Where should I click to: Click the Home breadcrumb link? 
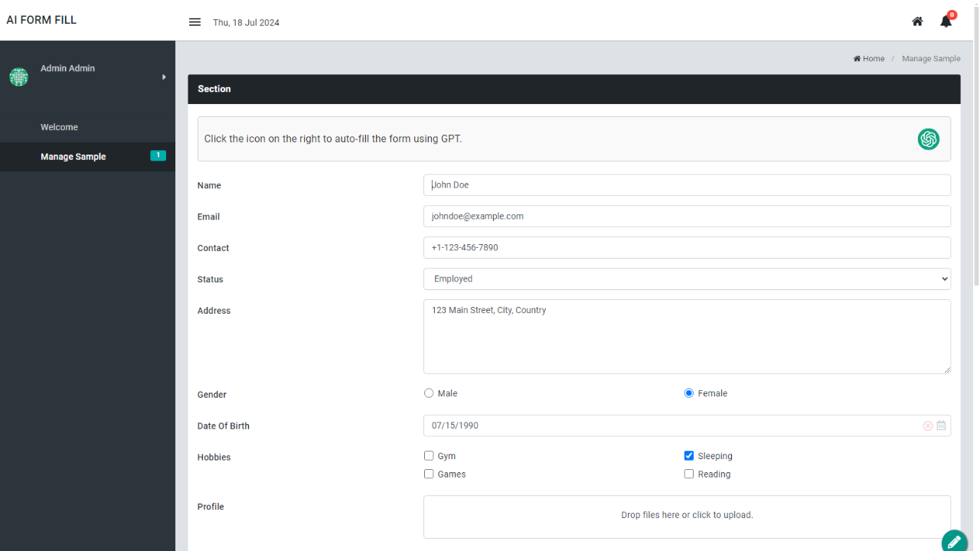(870, 59)
